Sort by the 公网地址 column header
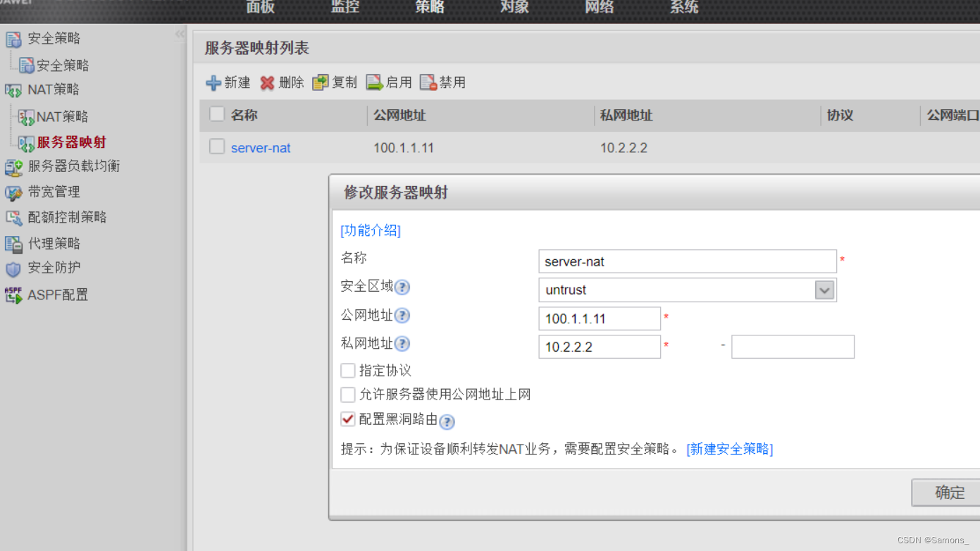The width and height of the screenshot is (980, 551). coord(399,115)
